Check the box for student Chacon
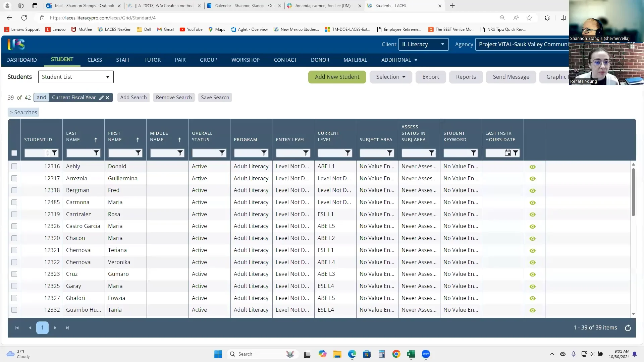The image size is (644, 362). (14, 238)
